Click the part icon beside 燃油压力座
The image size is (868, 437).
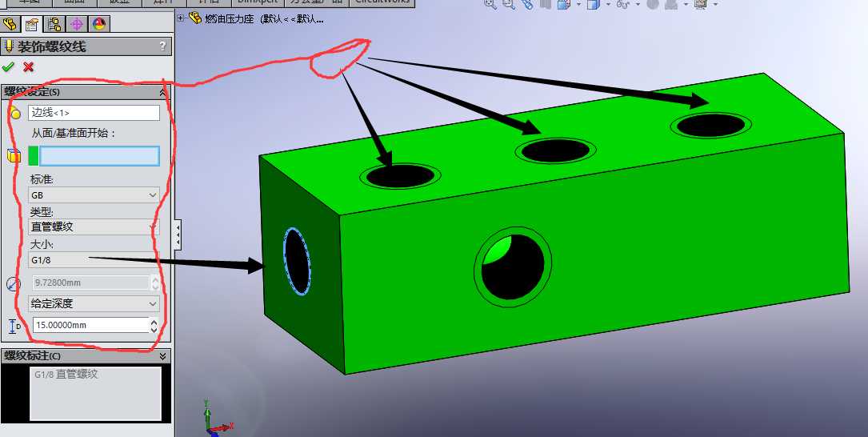pyautogui.click(x=195, y=18)
